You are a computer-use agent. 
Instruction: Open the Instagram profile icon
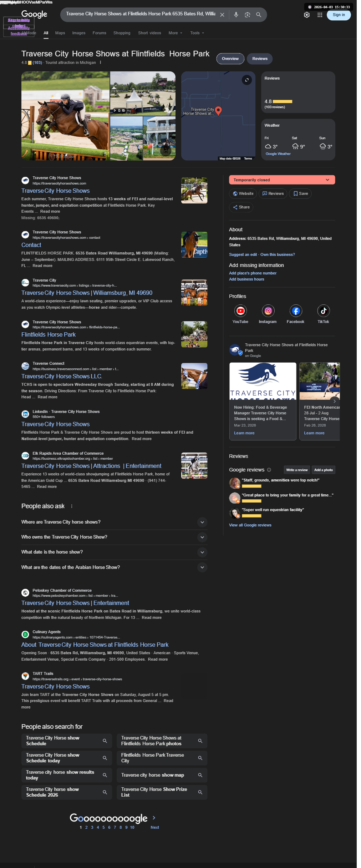268,311
